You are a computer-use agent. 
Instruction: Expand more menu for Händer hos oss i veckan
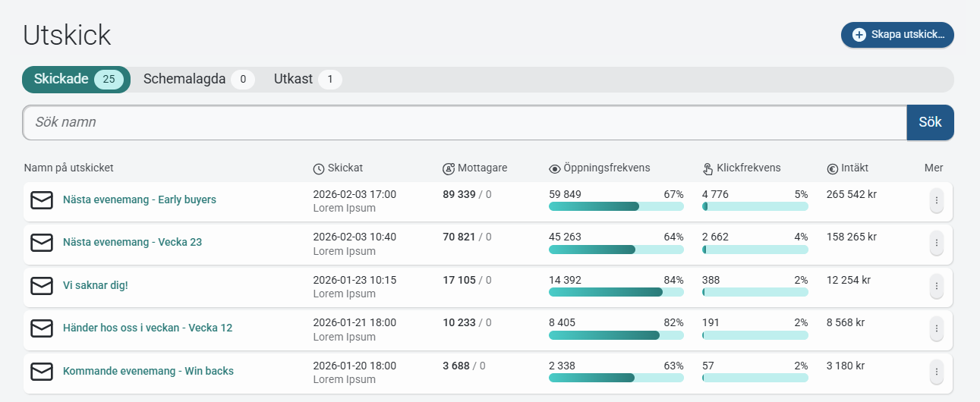point(937,328)
